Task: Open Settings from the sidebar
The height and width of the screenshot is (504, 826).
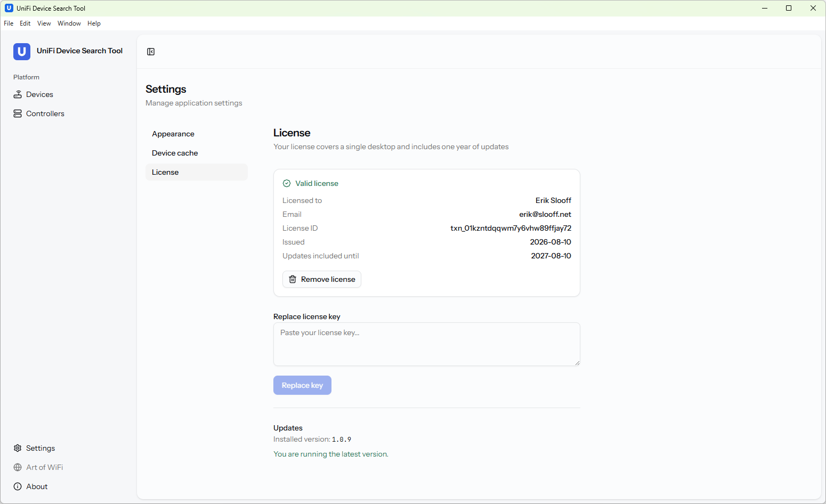Action: (68, 448)
